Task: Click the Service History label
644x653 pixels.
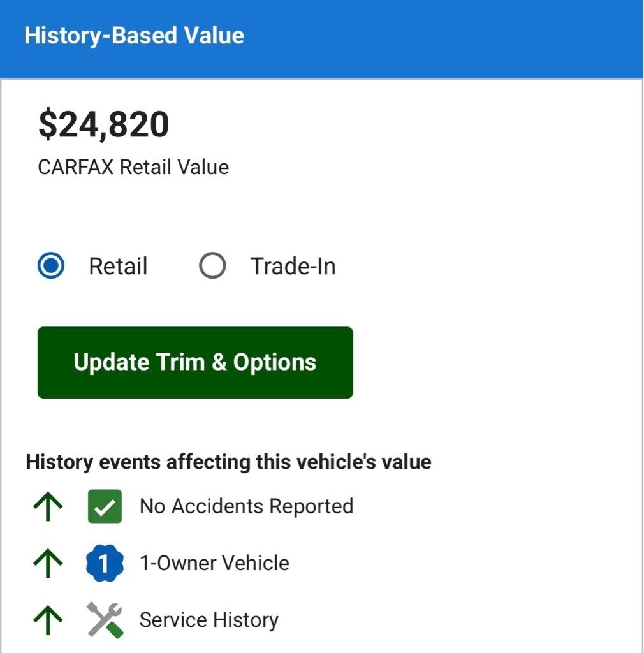Action: tap(209, 620)
